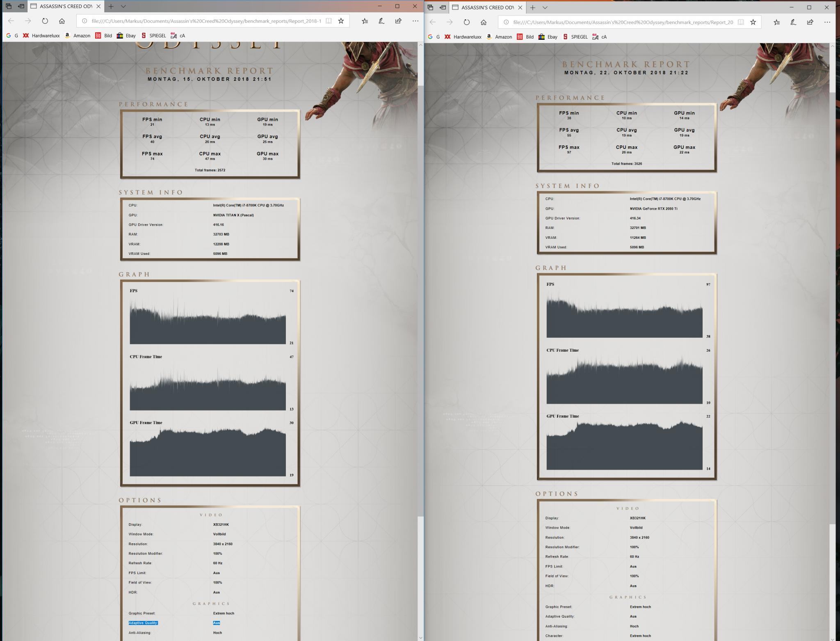Open Amazon bookmark in left window
840x641 pixels.
click(78, 36)
